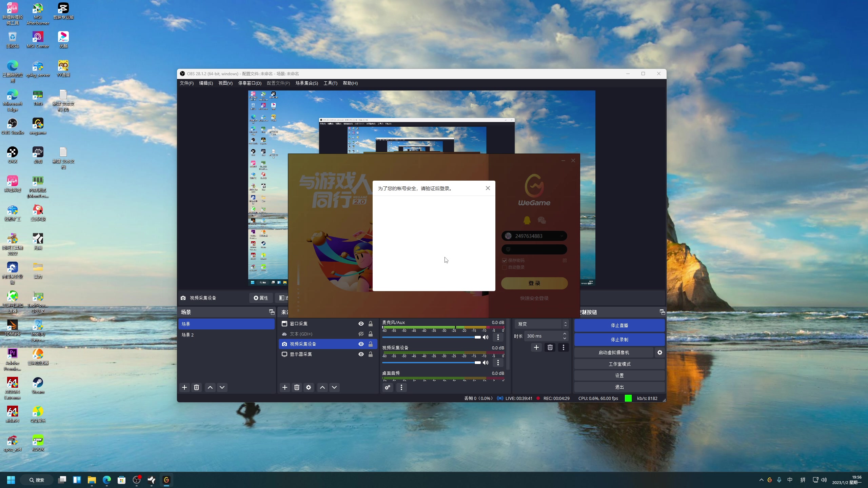Open the 渐变 transition dropdown

click(541, 324)
